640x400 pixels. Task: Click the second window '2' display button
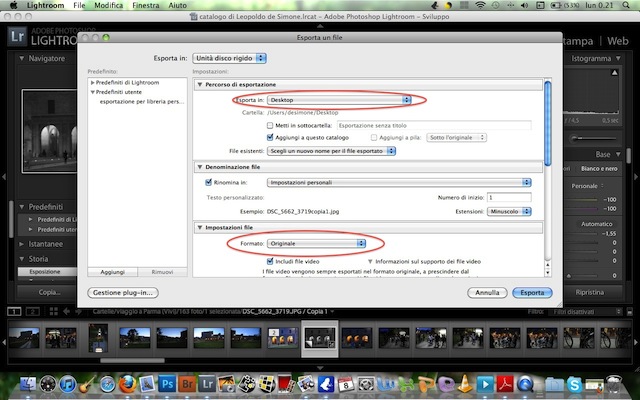(x=33, y=311)
